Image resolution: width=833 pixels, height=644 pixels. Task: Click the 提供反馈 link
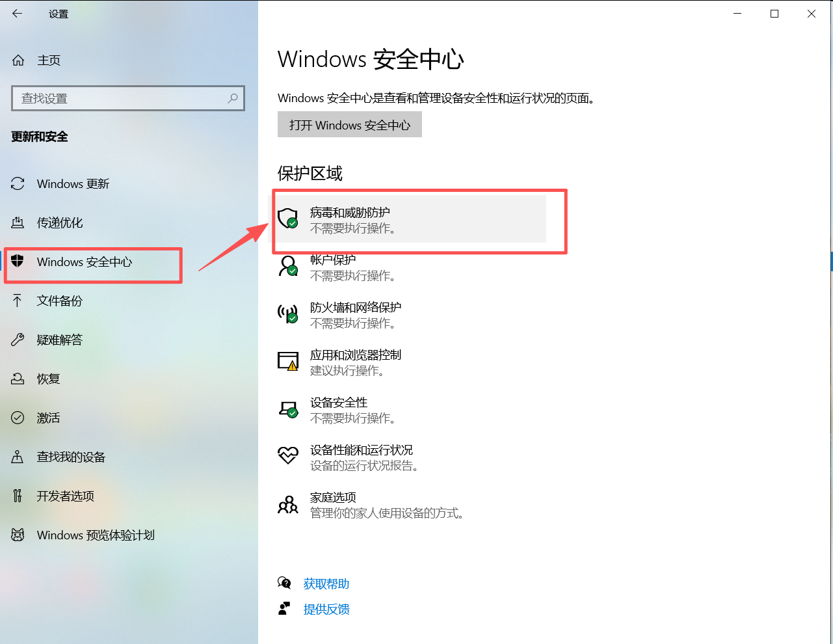coord(326,609)
